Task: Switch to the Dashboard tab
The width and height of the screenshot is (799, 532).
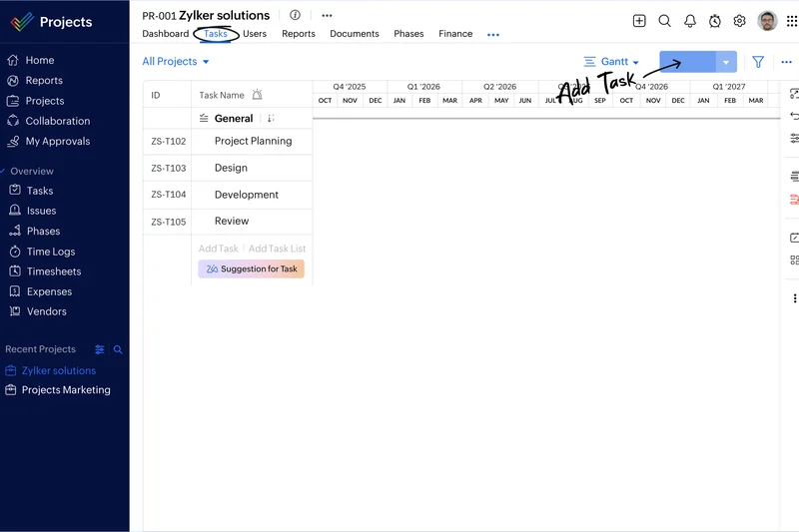Action: click(165, 34)
